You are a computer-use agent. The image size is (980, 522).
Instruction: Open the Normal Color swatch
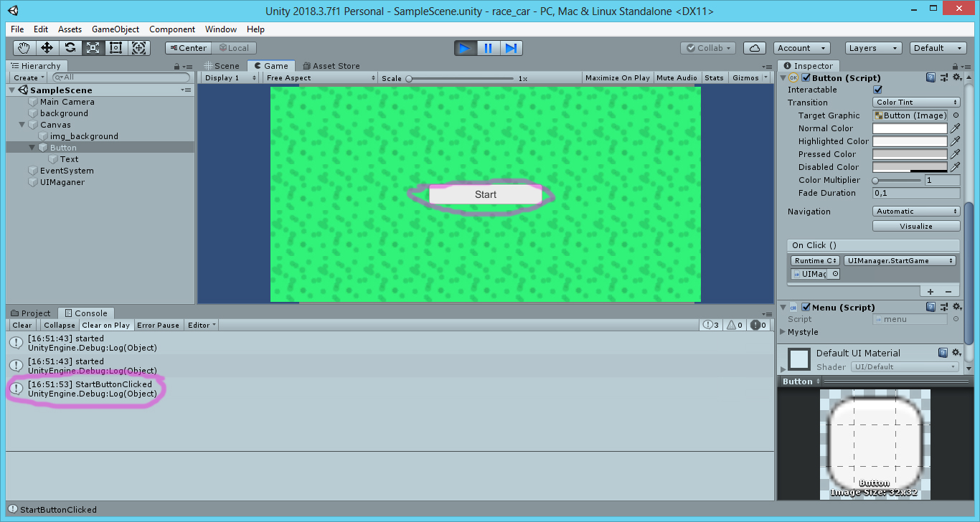[910, 128]
